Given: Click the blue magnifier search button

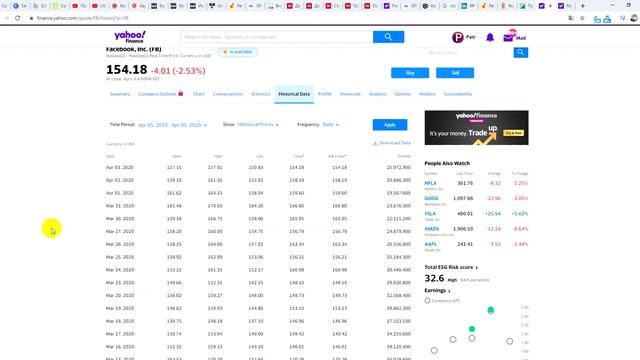Looking at the screenshot, I should click(388, 37).
